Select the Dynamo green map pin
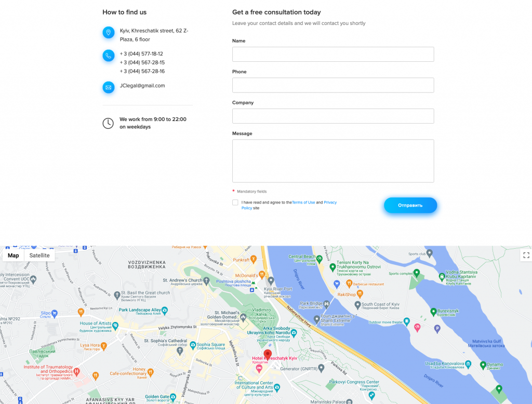The image size is (532, 404). (483, 365)
